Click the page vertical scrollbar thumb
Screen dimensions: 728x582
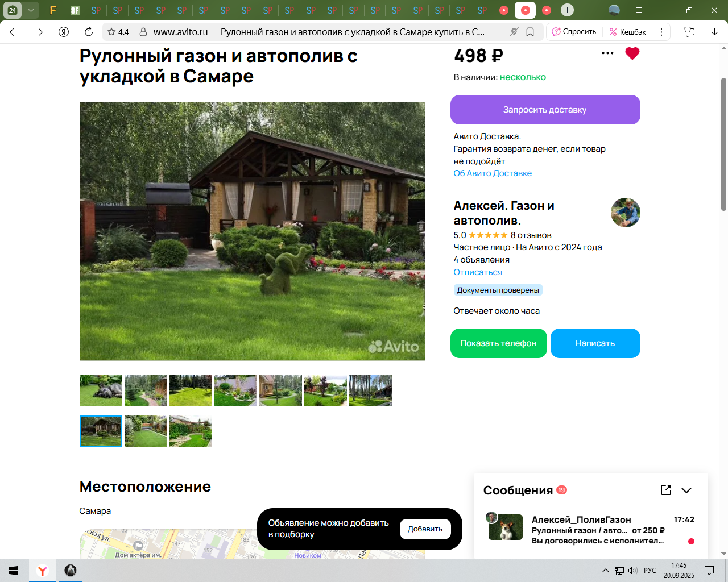click(723, 144)
